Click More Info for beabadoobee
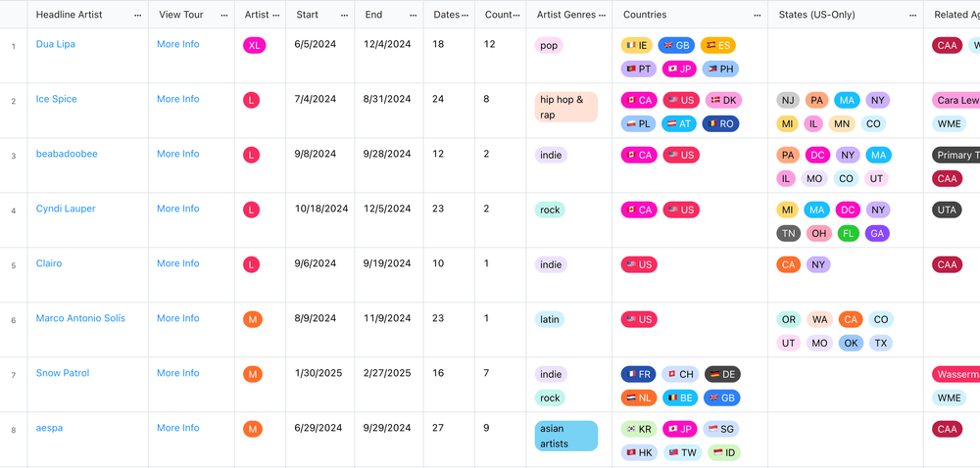 pyautogui.click(x=178, y=154)
